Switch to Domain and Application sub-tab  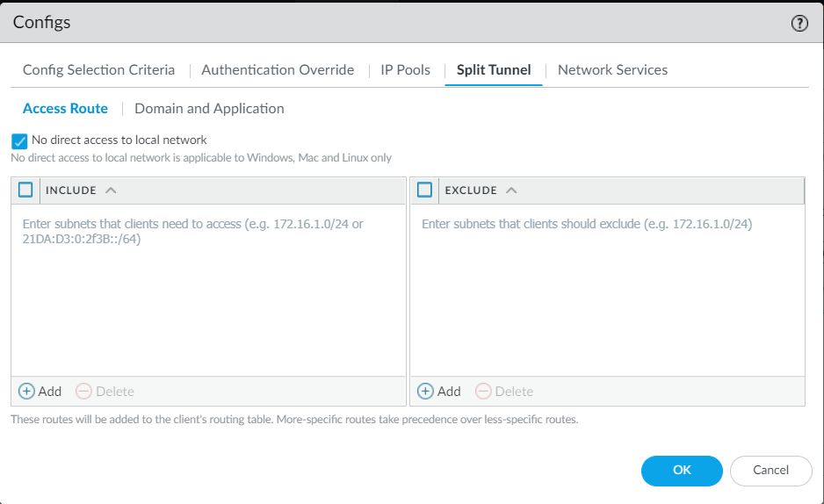(209, 109)
